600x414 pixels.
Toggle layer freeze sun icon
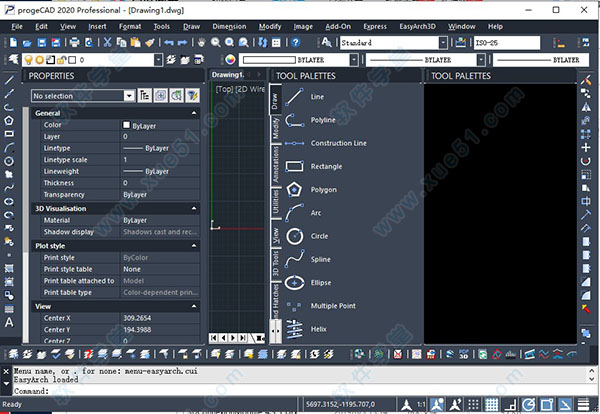(x=40, y=60)
